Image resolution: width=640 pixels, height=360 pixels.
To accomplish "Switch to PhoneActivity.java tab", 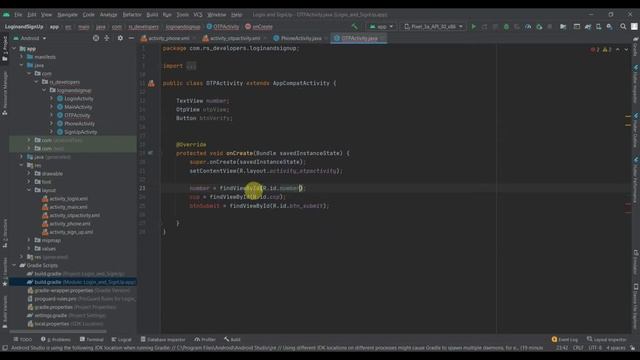I will click(x=301, y=38).
